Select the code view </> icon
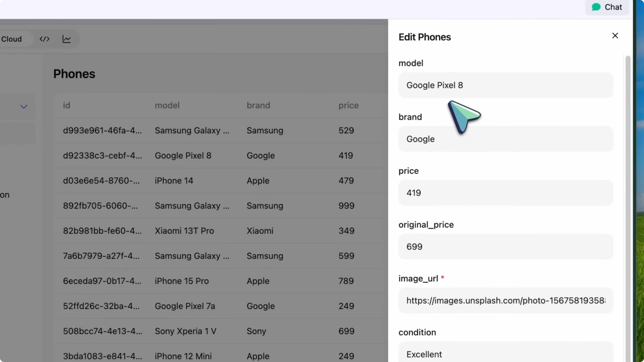The width and height of the screenshot is (644, 362). 44,39
